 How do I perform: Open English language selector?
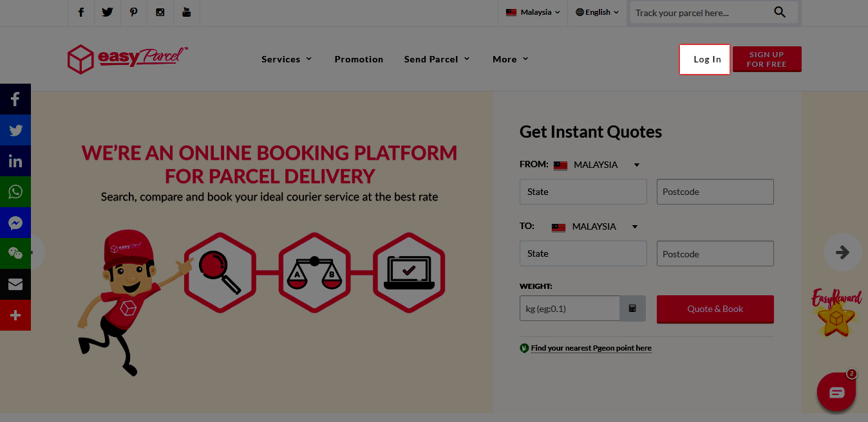(597, 12)
